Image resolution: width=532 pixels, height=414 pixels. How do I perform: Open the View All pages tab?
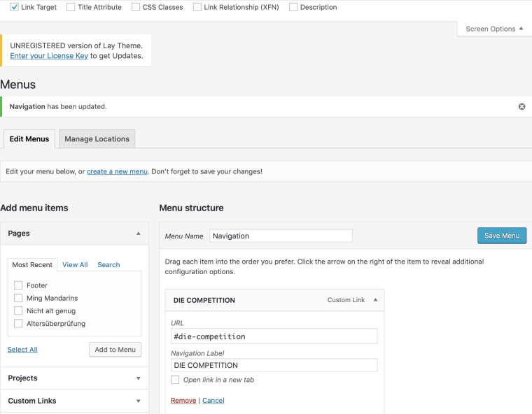pos(75,265)
